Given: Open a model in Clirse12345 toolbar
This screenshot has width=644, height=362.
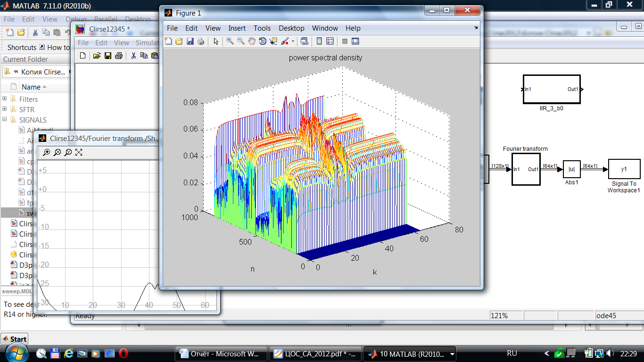Looking at the screenshot, I should [97, 56].
